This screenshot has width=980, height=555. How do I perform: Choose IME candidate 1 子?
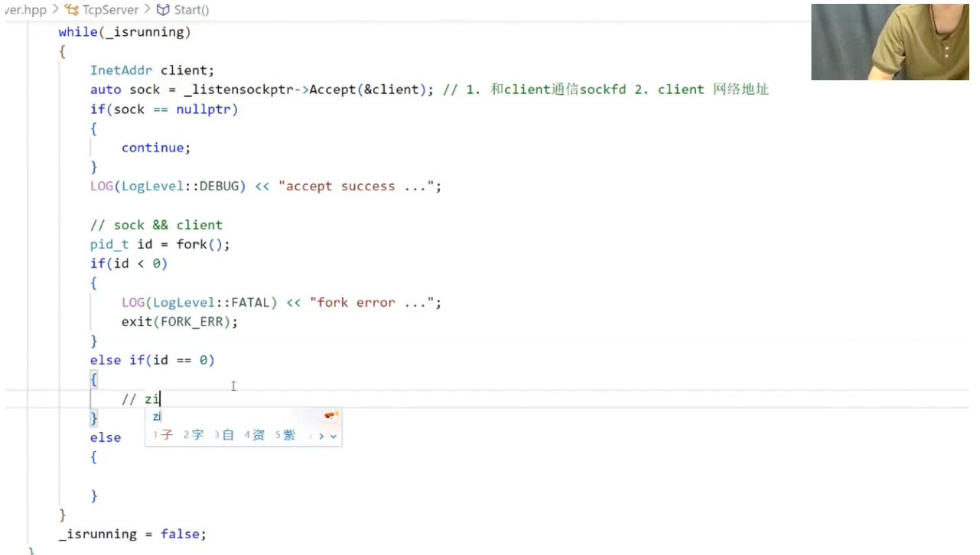(x=163, y=435)
